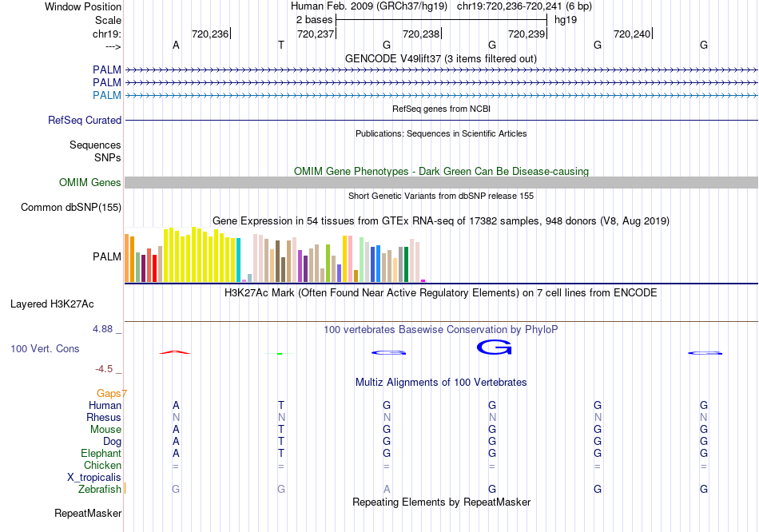Click the large blue 'G' PhyloP logo
Image resolution: width=759 pixels, height=532 pixels.
pos(495,347)
